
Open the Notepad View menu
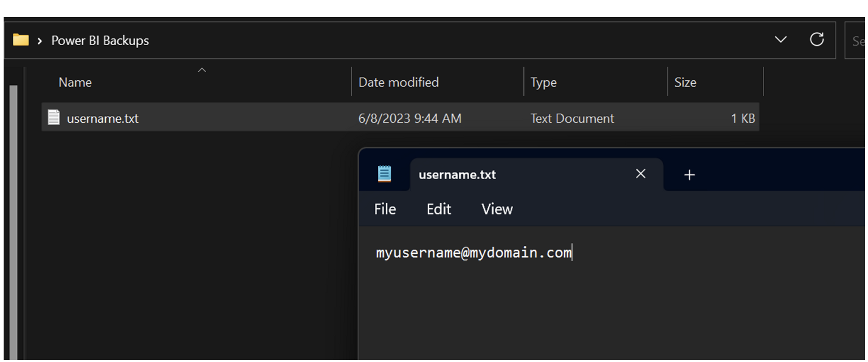click(497, 209)
